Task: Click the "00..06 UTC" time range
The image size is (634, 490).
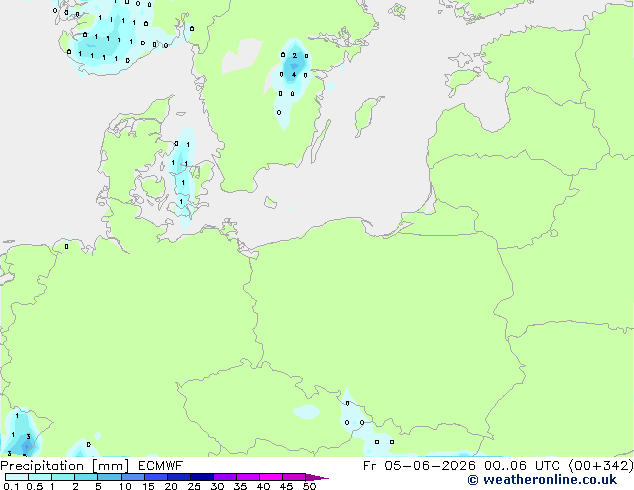Action: (522, 466)
